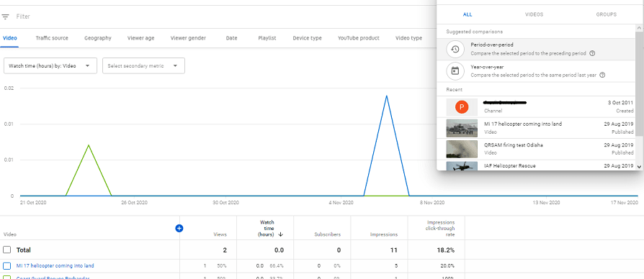
Task: Select recent video Mi 17 helicopter coming into land
Action: (535, 128)
